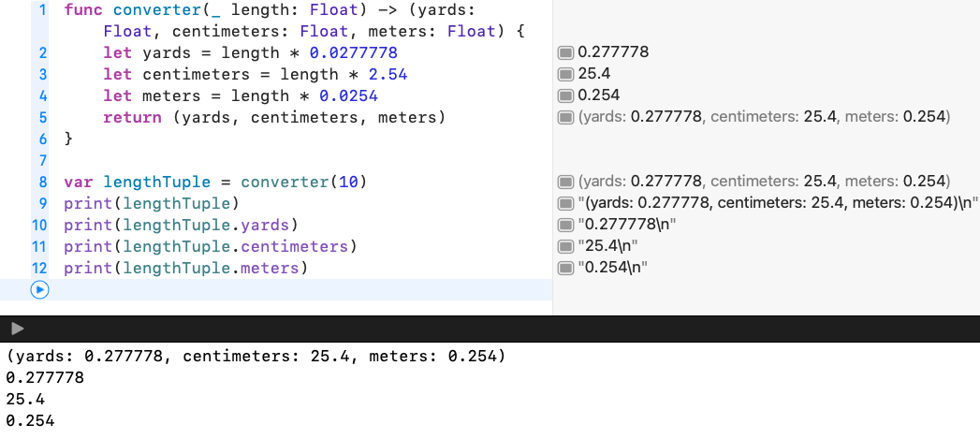Click .centimeters property on line 11
Viewport: 980px width, 439px height.
tap(295, 246)
